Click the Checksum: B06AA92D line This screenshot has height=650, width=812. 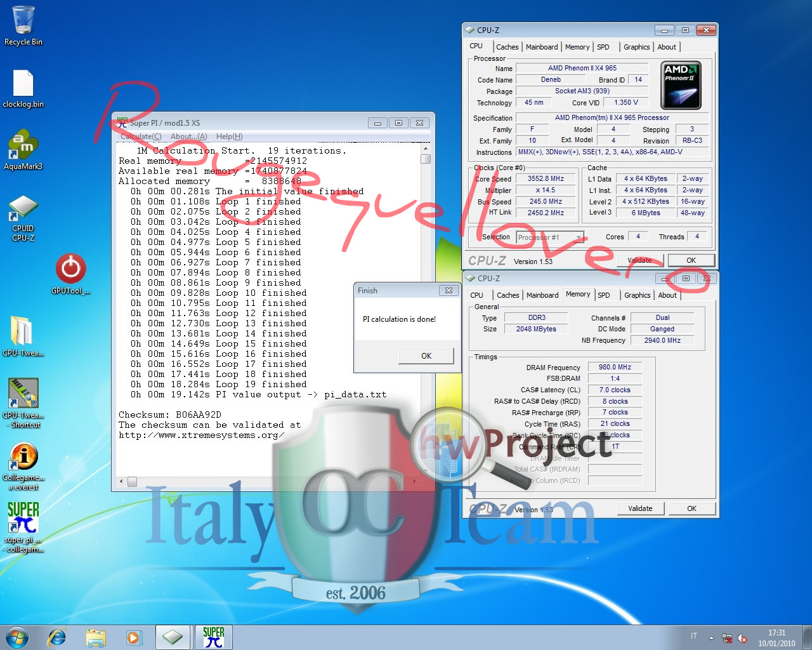click(x=170, y=415)
